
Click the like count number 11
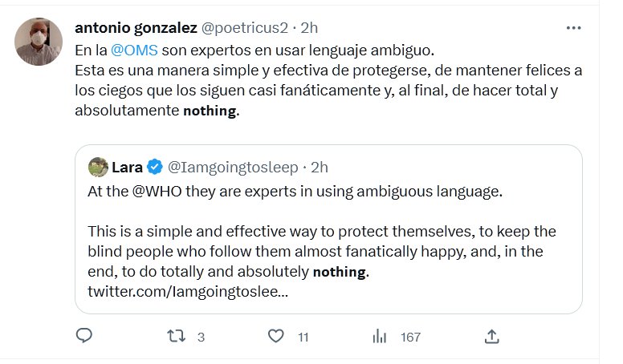click(x=303, y=338)
